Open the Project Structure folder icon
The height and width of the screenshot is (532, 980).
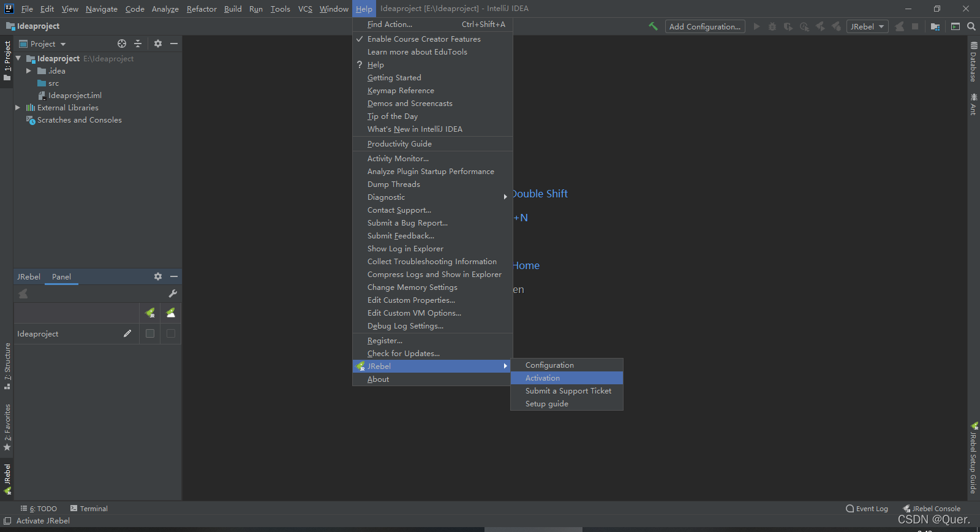point(935,26)
